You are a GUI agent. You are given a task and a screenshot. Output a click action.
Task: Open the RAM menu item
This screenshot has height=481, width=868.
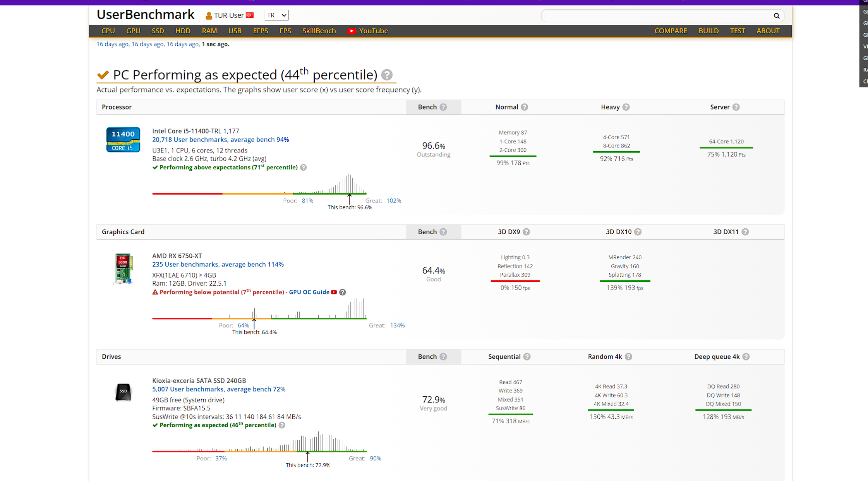(209, 31)
